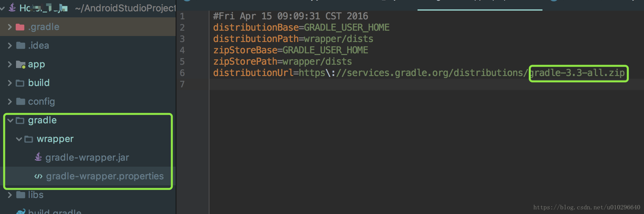Collapse the wrapper folder

tap(19, 139)
